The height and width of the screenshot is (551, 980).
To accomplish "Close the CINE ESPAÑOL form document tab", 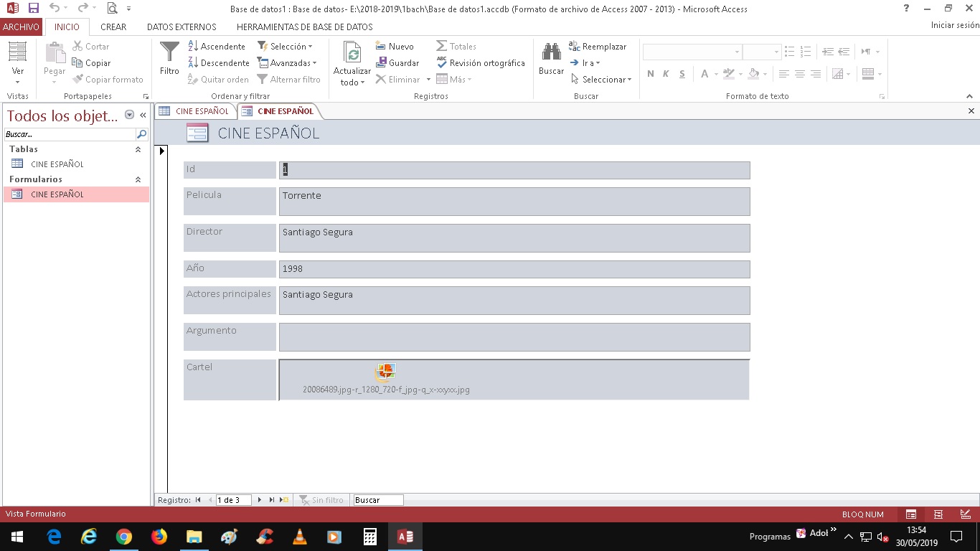I will 971,111.
